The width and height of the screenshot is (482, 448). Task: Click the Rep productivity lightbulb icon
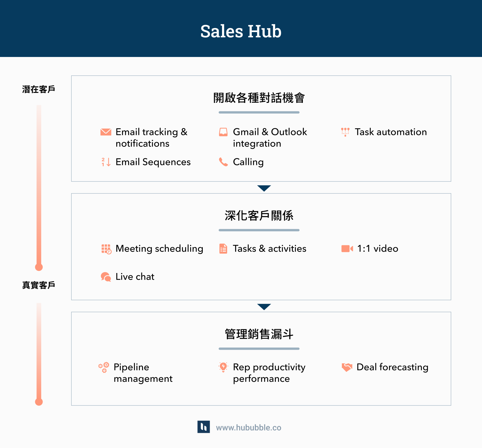pos(223,367)
